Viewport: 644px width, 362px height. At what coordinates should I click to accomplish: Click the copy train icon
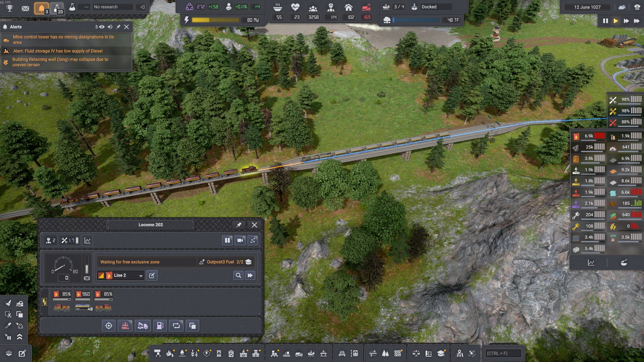click(193, 326)
